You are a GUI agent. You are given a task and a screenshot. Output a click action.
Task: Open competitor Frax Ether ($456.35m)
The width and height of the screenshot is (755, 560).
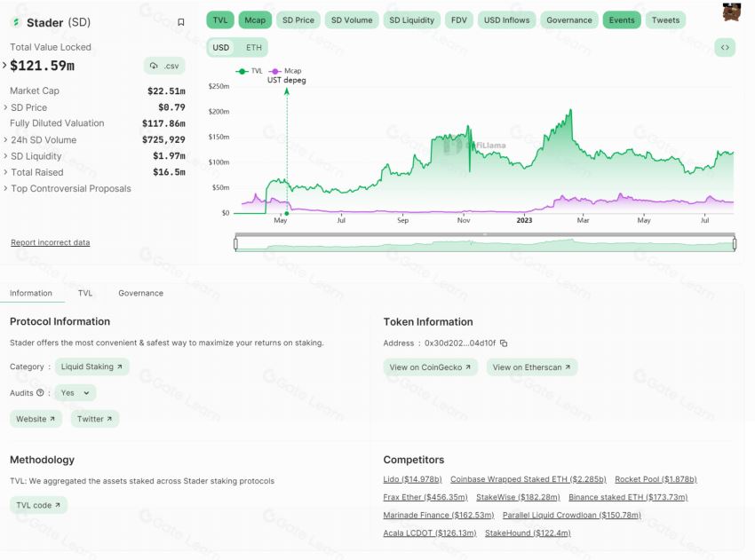(425, 497)
